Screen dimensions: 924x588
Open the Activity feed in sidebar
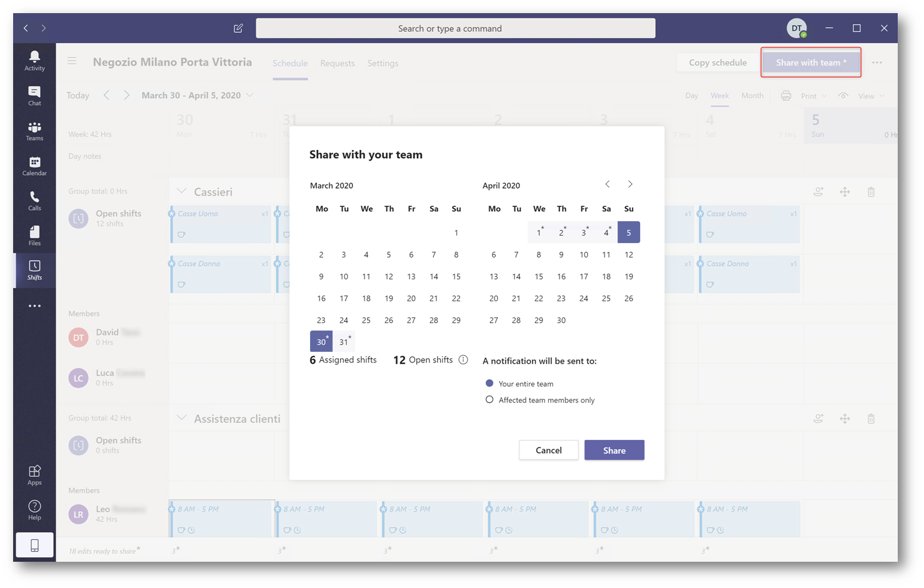tap(34, 60)
